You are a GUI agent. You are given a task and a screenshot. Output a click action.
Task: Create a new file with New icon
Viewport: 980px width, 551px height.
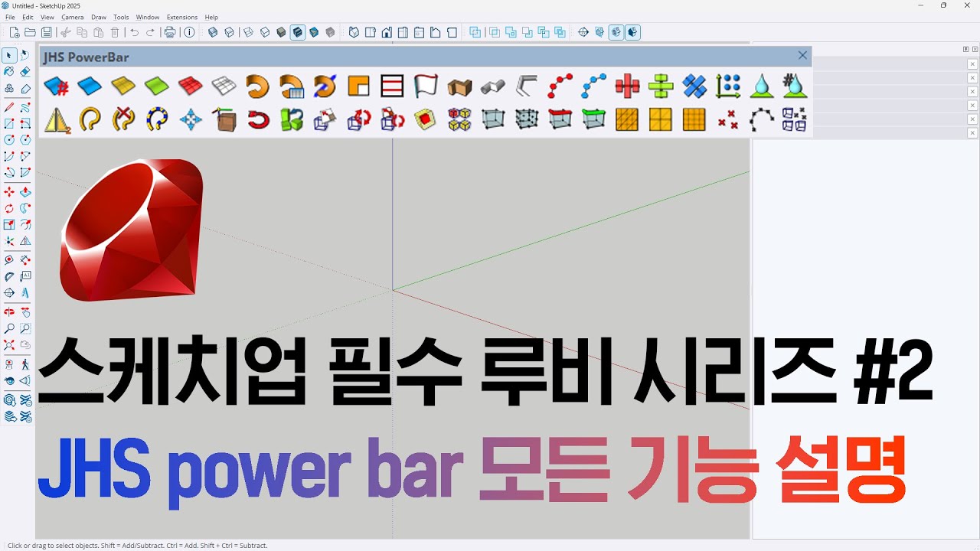[x=14, y=32]
